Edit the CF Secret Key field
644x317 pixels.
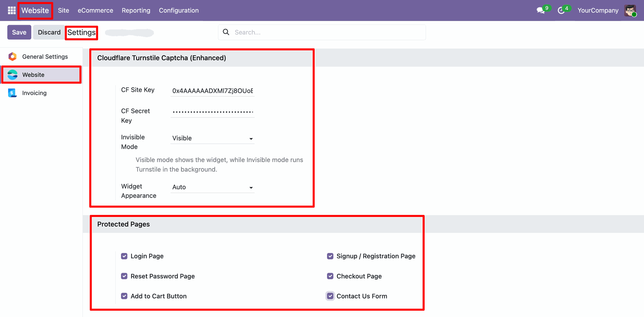212,112
